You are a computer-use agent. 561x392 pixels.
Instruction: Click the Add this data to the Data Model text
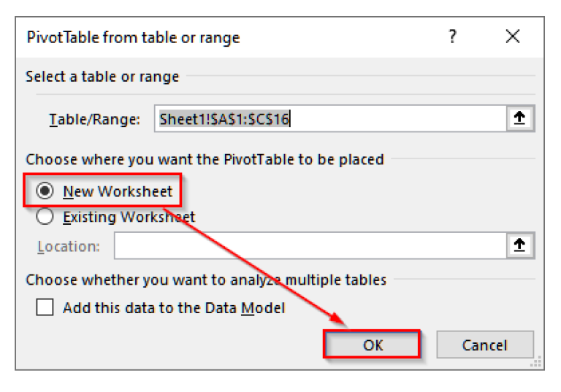174,308
